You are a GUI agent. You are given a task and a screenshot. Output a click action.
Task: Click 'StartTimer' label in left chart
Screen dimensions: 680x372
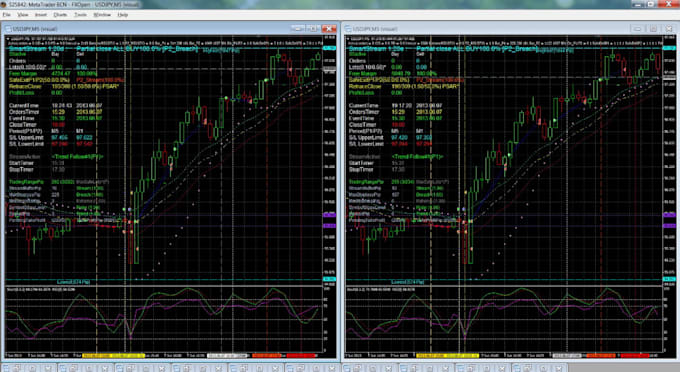21,163
